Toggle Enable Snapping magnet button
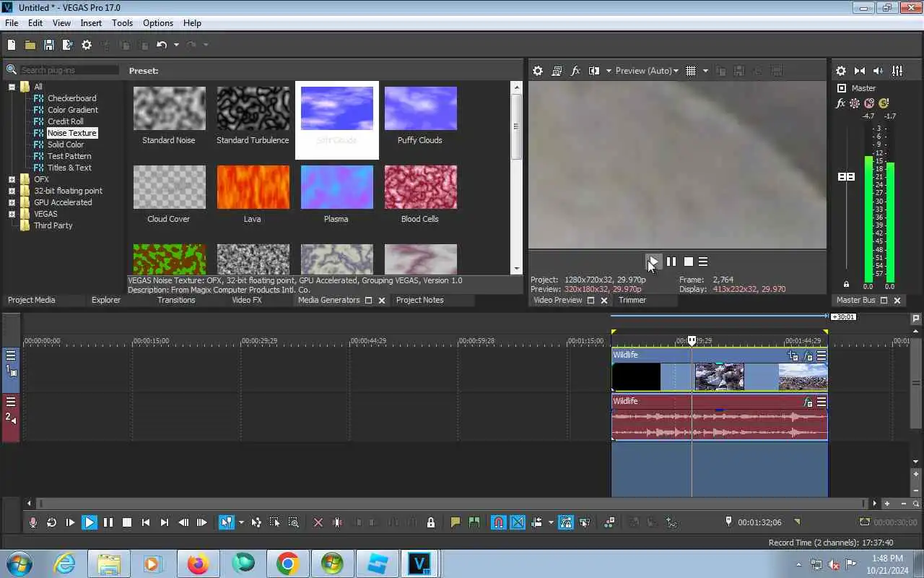This screenshot has width=924, height=578. click(x=499, y=522)
